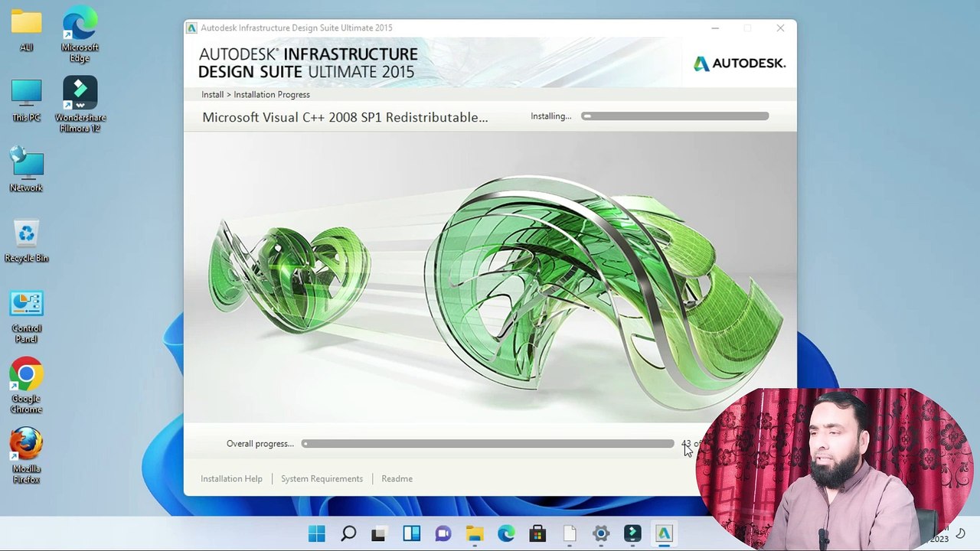Launch Microsoft Edge desktop shortcut
The image size is (980, 551).
point(80,34)
